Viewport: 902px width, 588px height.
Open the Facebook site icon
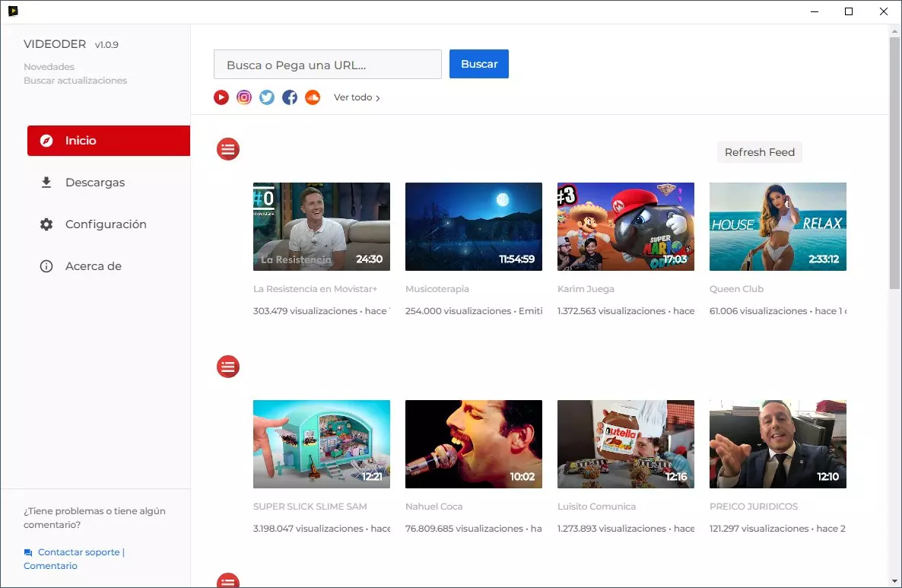290,97
